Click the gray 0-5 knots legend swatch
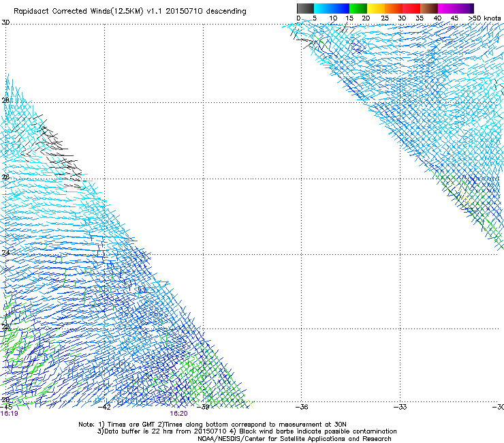This screenshot has height=443, width=504. 306,8
